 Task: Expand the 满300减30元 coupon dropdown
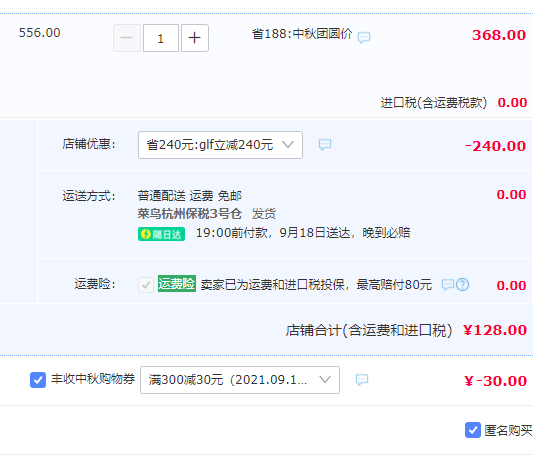(x=240, y=380)
